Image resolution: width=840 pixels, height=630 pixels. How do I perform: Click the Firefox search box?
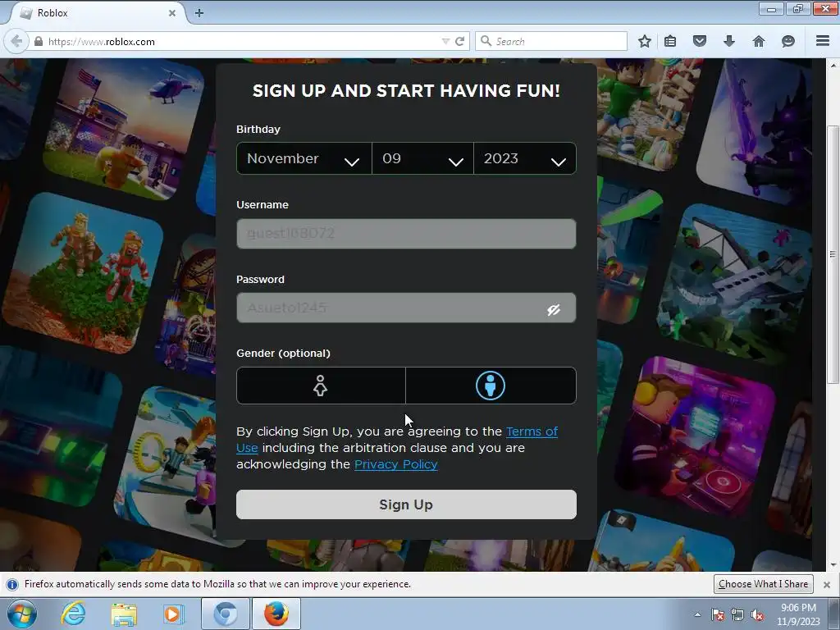point(551,41)
